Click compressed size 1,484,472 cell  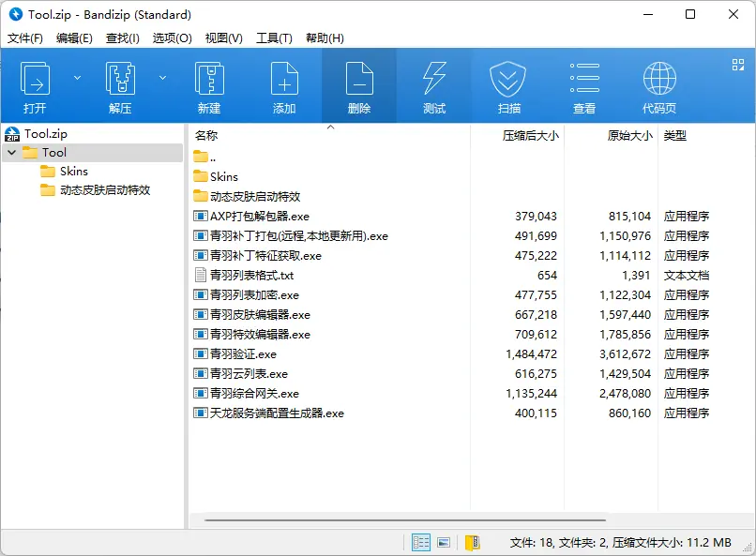pyautogui.click(x=531, y=354)
